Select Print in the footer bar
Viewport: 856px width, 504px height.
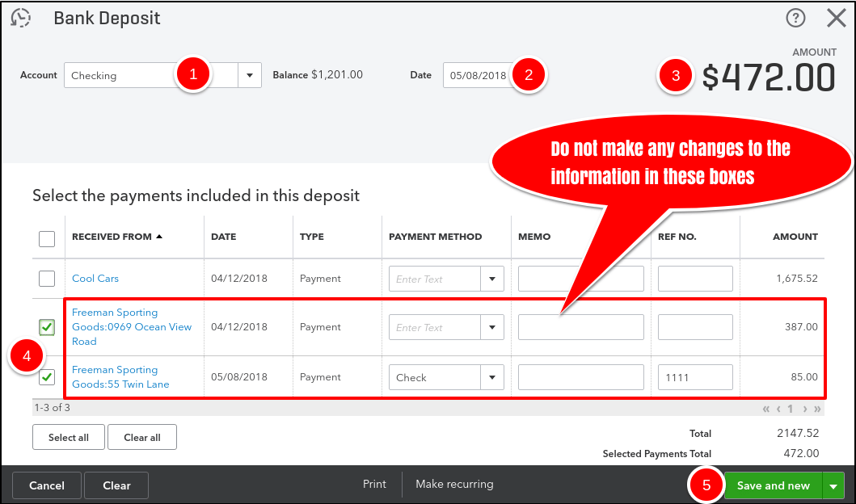click(374, 485)
